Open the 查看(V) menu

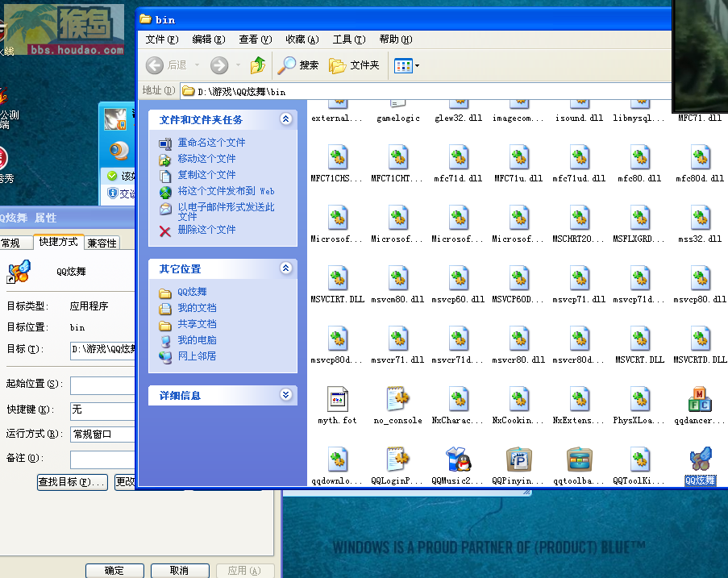pos(255,40)
